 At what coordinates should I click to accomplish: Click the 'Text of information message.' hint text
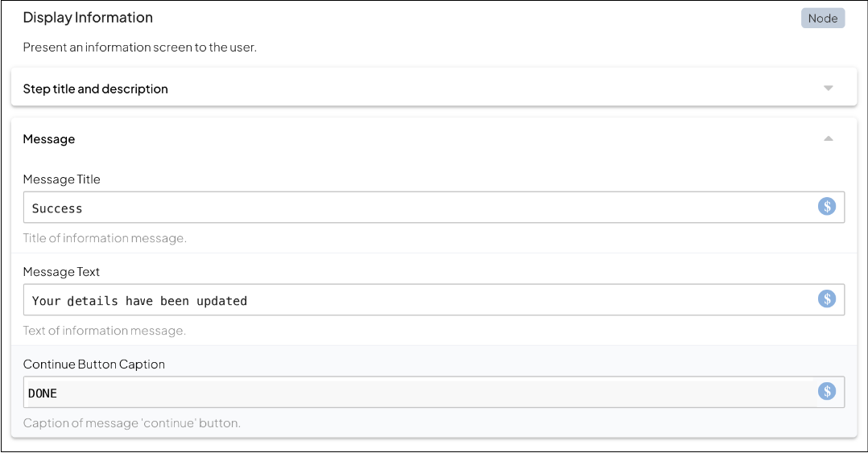(104, 331)
